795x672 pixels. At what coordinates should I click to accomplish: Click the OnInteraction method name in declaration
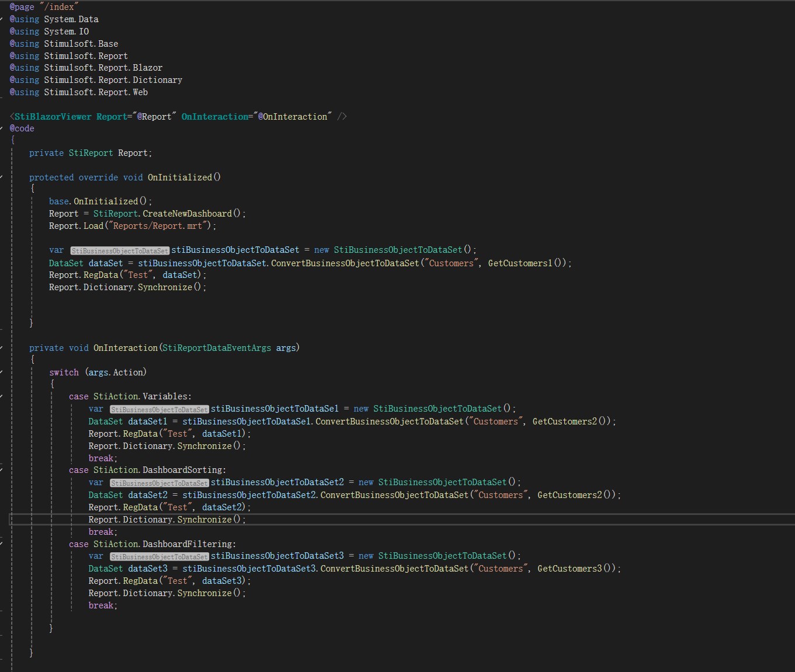[x=126, y=348]
